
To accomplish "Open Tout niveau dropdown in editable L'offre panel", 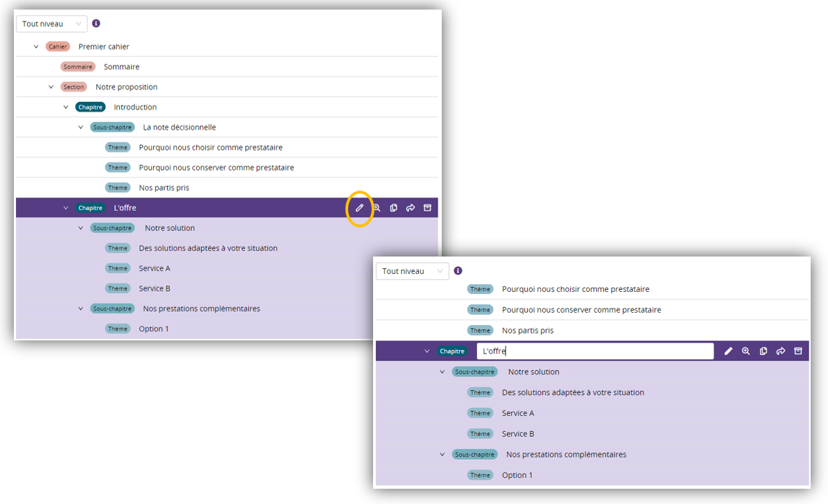I will [412, 271].
